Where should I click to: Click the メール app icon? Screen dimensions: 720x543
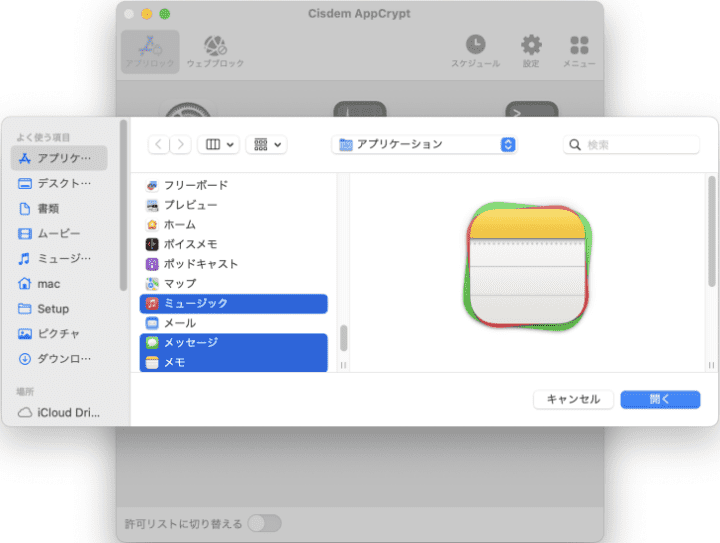point(152,323)
